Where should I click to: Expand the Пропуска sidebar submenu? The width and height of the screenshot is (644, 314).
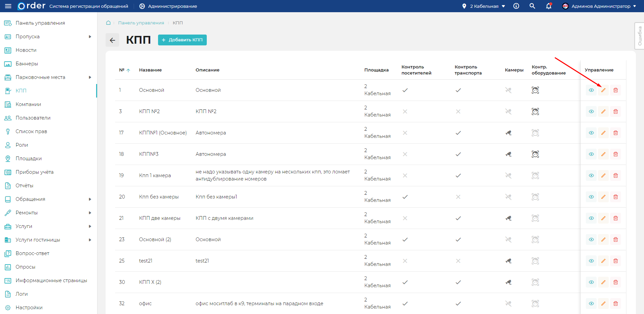[90, 37]
